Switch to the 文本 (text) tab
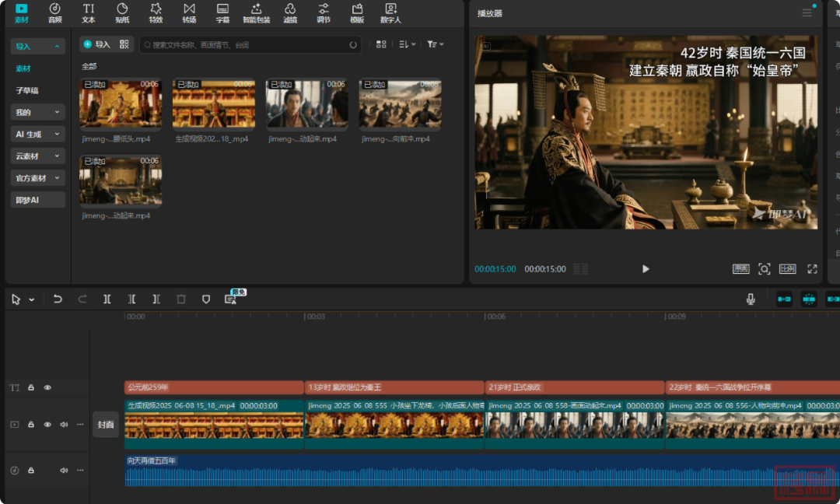 point(89,13)
